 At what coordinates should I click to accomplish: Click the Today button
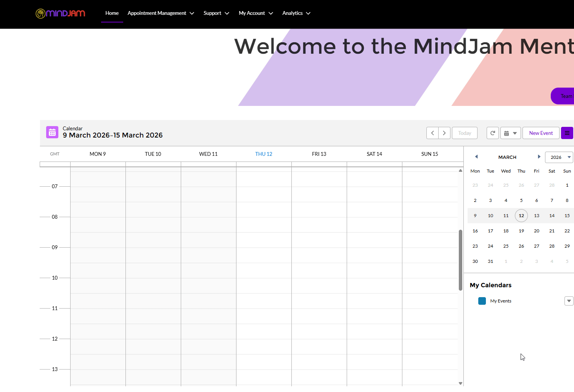[465, 133]
